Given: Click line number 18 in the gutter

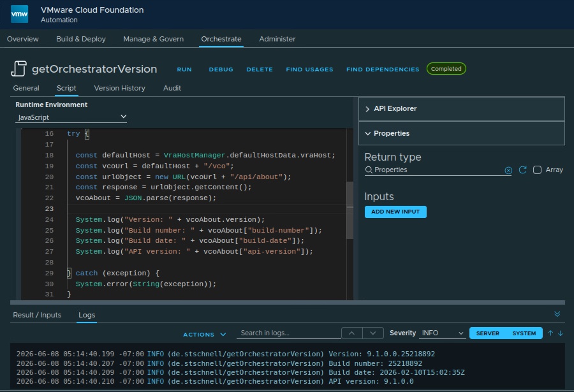Looking at the screenshot, I should (49, 156).
